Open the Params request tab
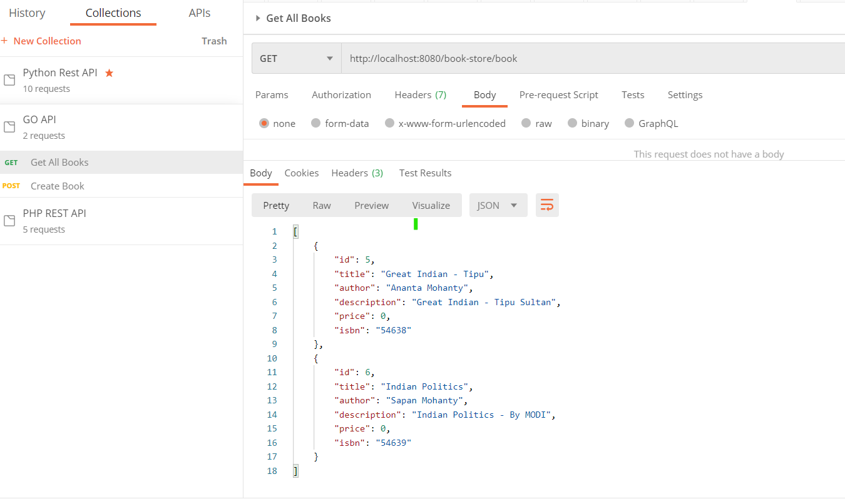This screenshot has height=504, width=845. (x=272, y=94)
